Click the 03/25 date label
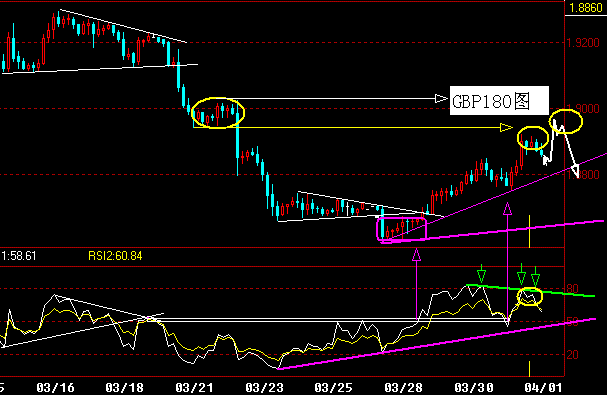Image resolution: width=607 pixels, height=395 pixels. click(x=334, y=387)
